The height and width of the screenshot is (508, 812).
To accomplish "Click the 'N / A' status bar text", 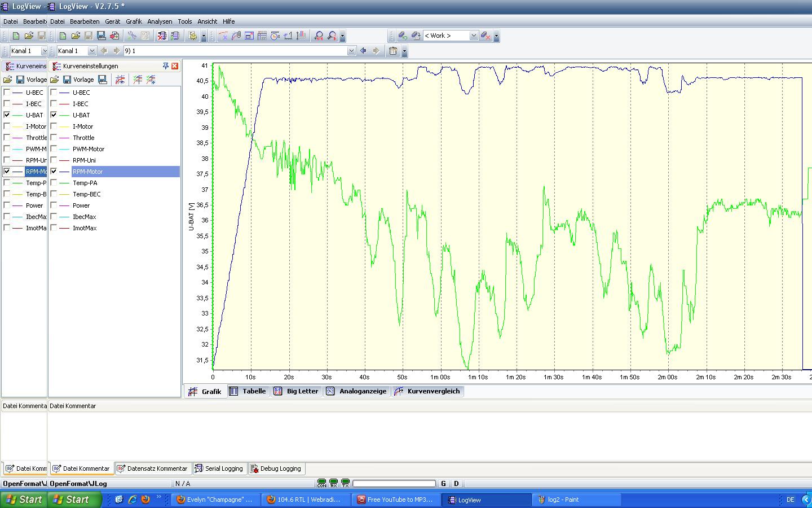I will click(x=183, y=484).
